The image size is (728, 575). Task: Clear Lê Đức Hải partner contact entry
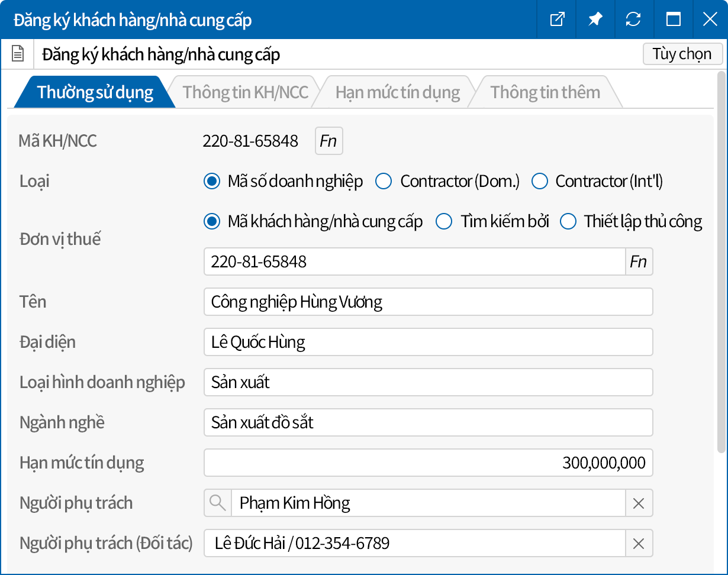[x=639, y=543]
